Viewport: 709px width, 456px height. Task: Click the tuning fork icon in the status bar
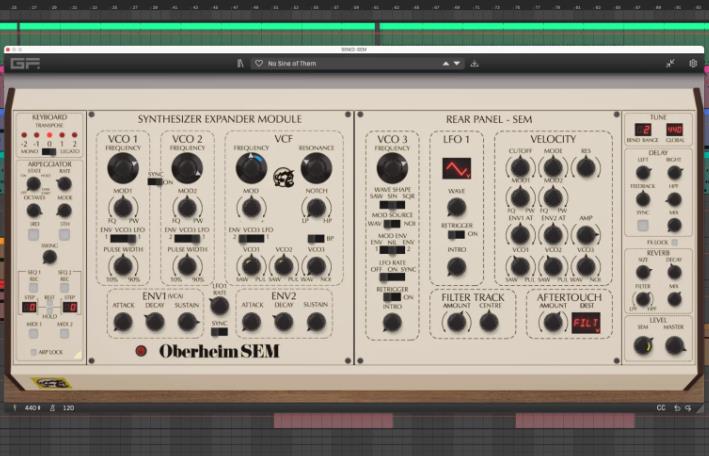[x=15, y=408]
